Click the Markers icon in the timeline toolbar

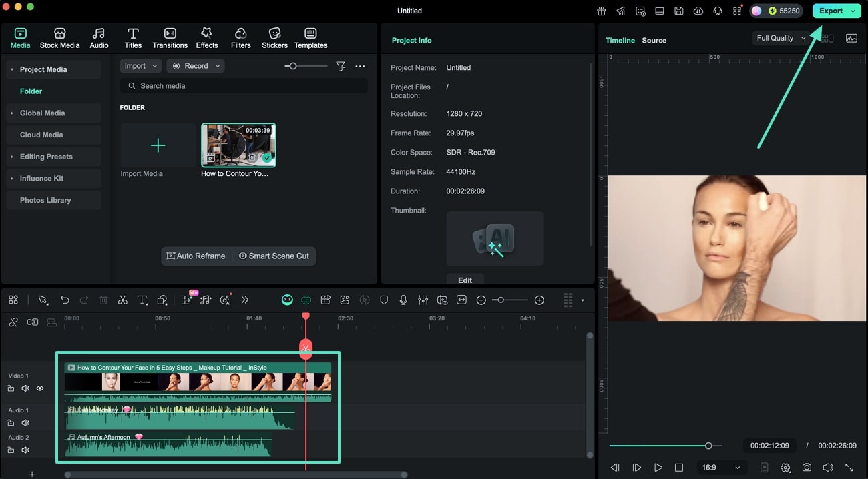[x=384, y=300]
